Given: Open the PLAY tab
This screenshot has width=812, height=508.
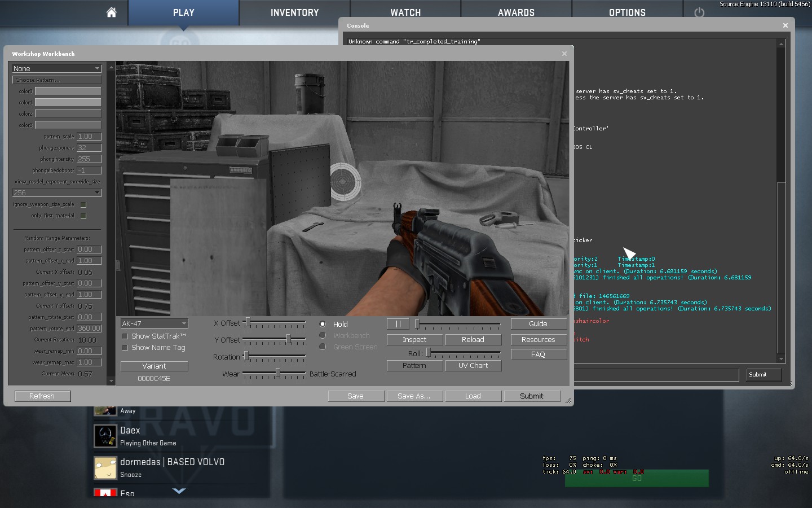Looking at the screenshot, I should 184,12.
